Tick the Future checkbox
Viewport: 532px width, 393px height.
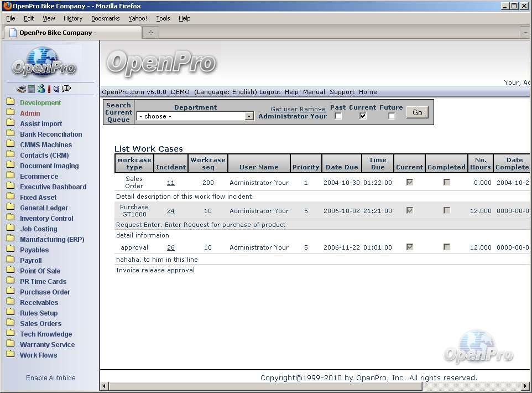click(x=392, y=116)
